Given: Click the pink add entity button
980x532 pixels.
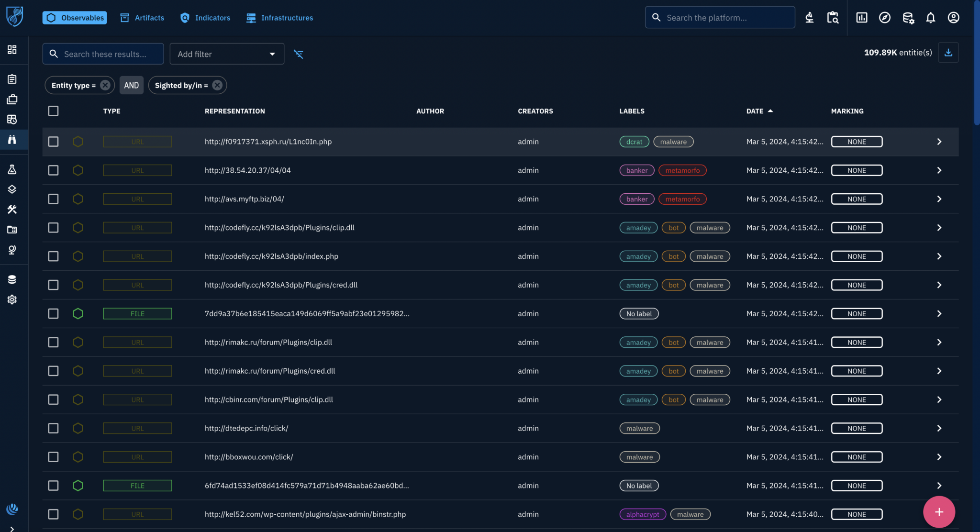Looking at the screenshot, I should [939, 512].
